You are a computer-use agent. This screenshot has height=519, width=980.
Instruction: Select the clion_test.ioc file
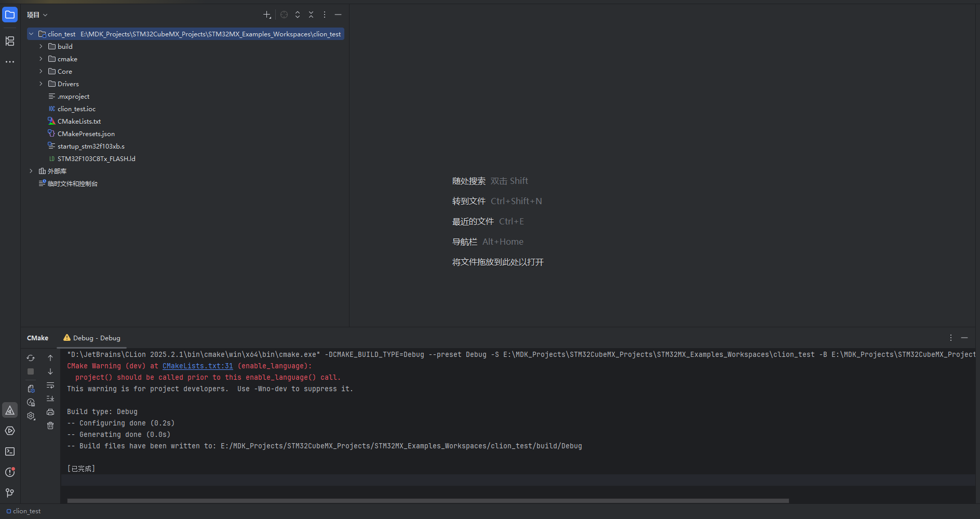tap(76, 109)
